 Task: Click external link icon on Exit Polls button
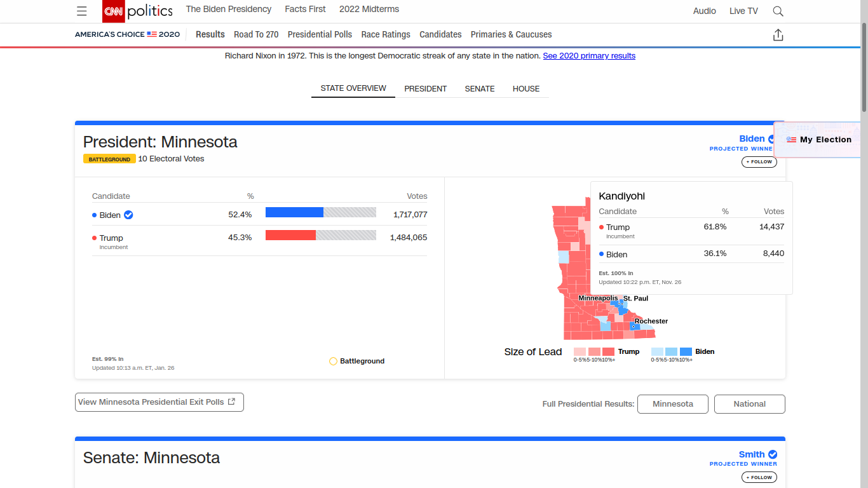[232, 402]
